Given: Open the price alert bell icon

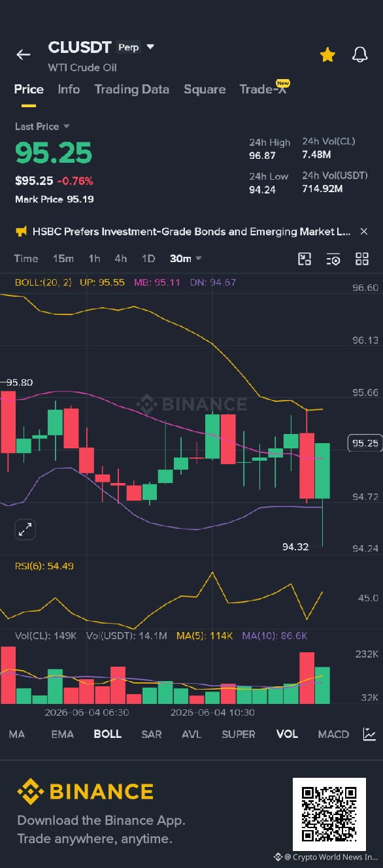Looking at the screenshot, I should point(359,55).
